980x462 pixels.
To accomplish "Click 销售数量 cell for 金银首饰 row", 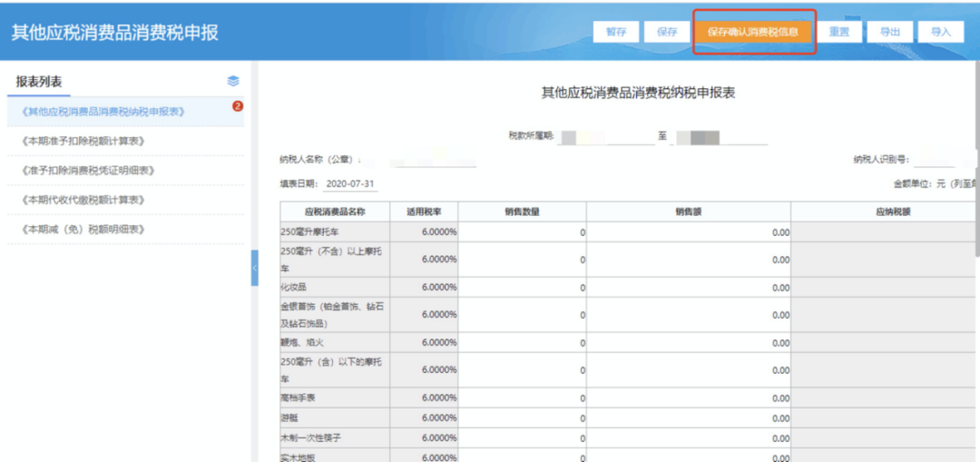I will click(x=522, y=315).
